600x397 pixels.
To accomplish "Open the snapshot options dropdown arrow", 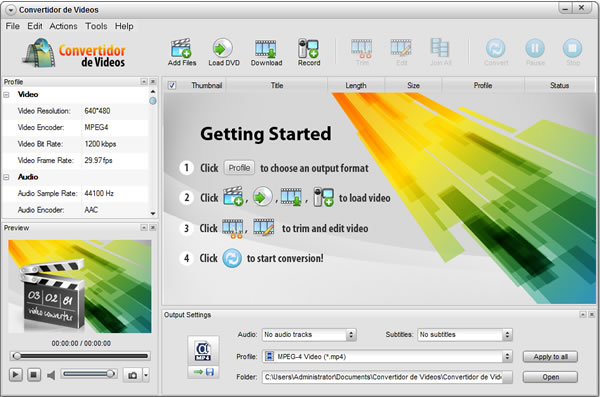I will [146, 375].
